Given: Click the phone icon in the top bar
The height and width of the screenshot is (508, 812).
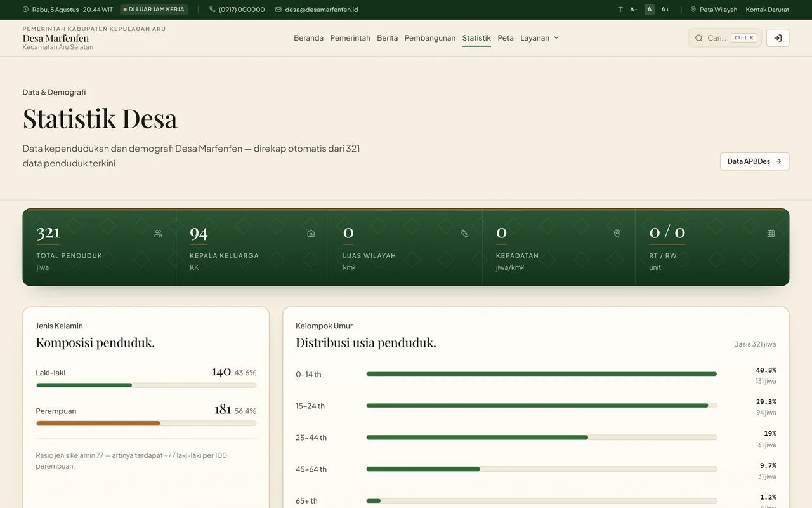Looking at the screenshot, I should [x=213, y=10].
